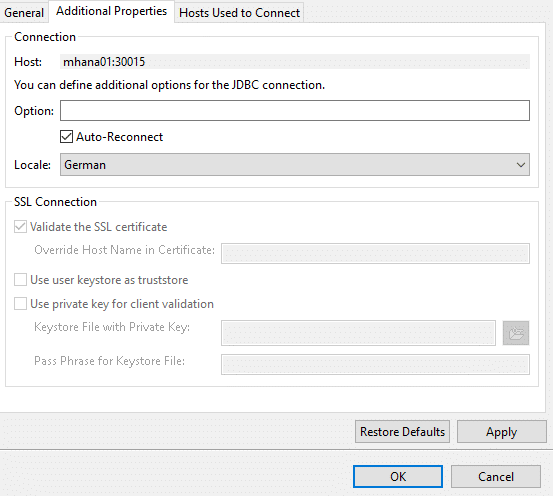Click the Pass Phrase for Keystore File field
The width and height of the screenshot is (553, 496).
point(375,364)
